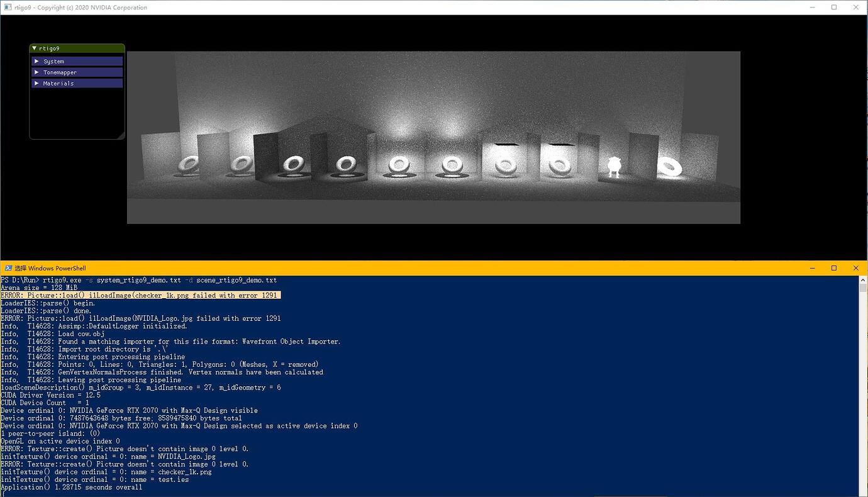Collapse the rtigo9 panel header
This screenshot has width=868, height=497.
(x=35, y=48)
